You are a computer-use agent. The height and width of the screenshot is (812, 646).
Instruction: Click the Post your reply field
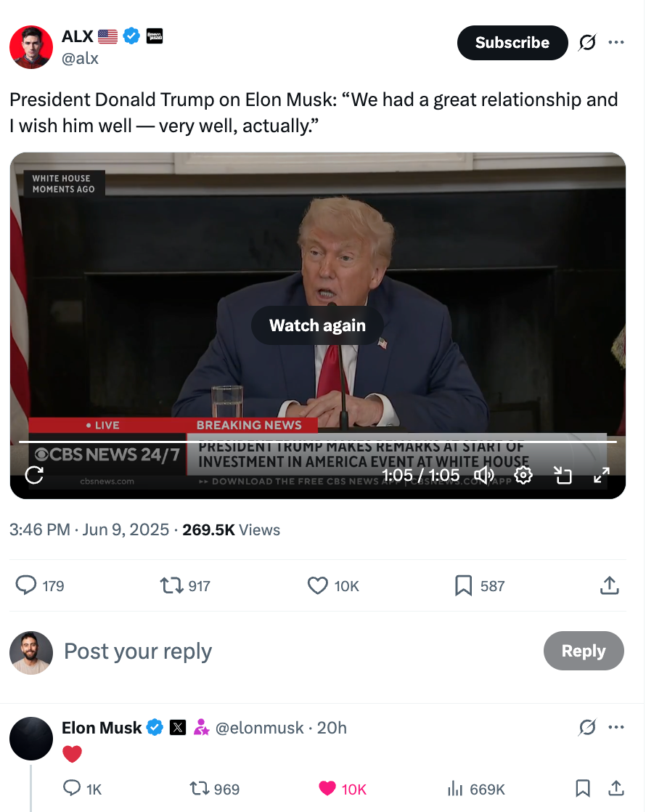click(x=138, y=651)
